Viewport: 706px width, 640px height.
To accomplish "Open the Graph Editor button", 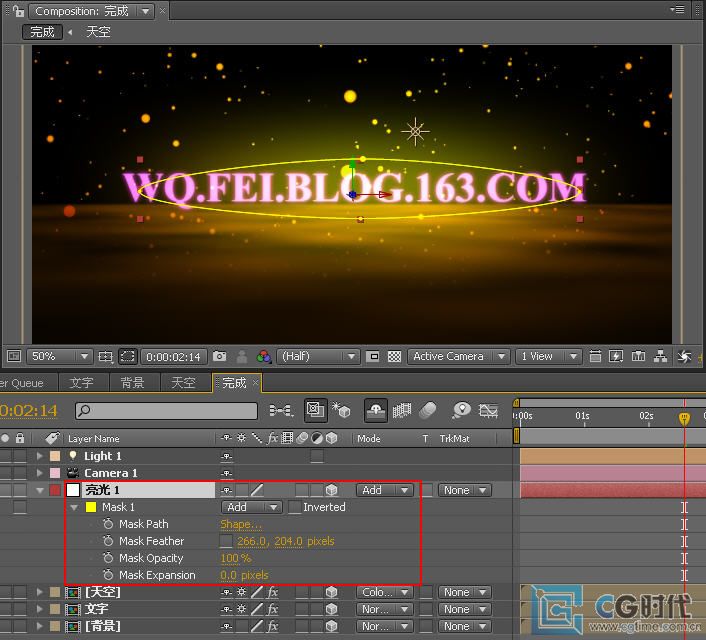I will pyautogui.click(x=488, y=410).
